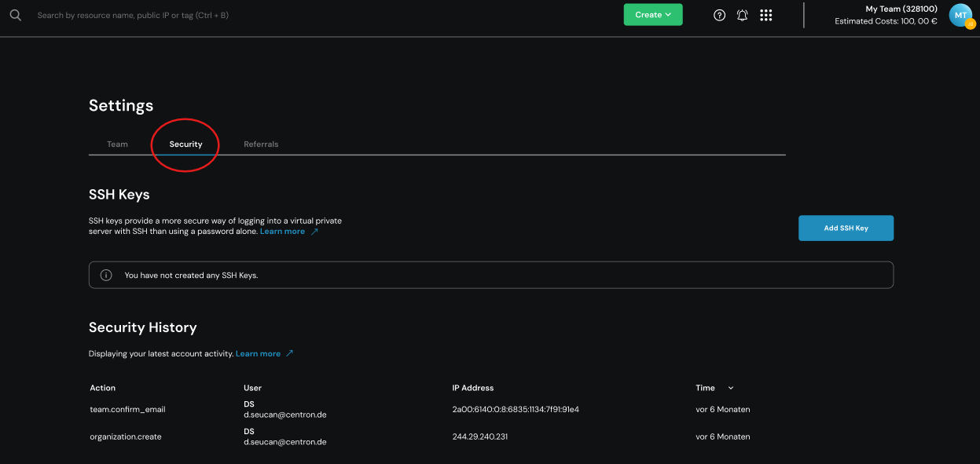
Task: Click the My Team (328100) label
Action: tap(901, 9)
